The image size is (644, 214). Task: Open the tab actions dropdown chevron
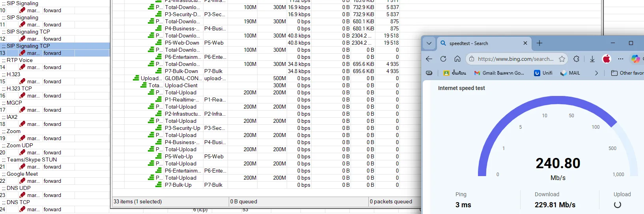429,43
